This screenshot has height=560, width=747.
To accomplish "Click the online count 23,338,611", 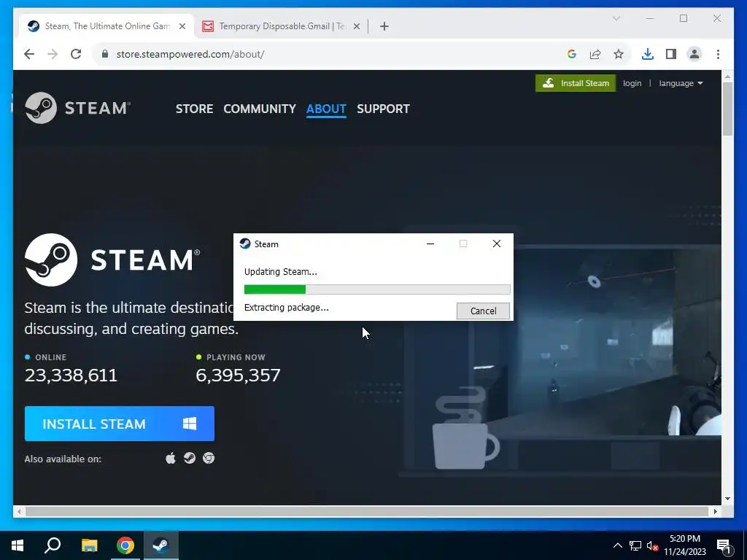I will [x=71, y=376].
